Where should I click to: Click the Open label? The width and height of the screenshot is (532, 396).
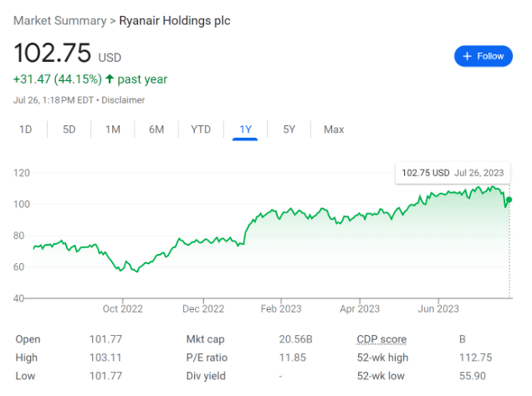[x=28, y=339]
